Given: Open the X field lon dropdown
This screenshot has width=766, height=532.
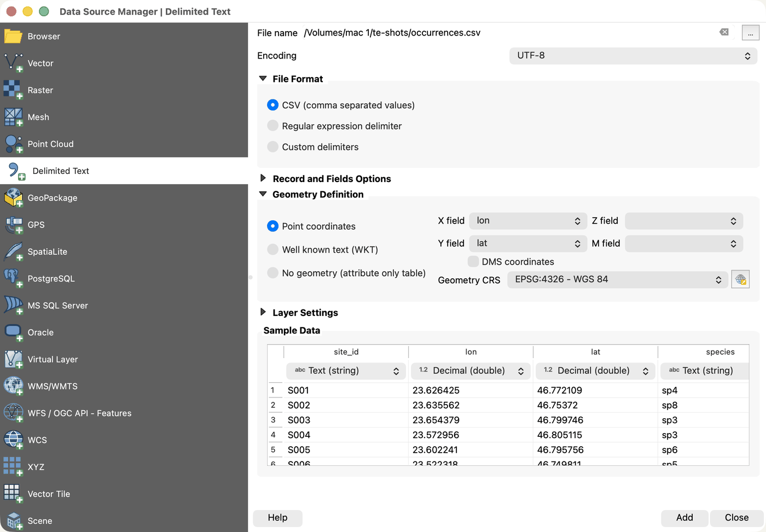Looking at the screenshot, I should [528, 221].
